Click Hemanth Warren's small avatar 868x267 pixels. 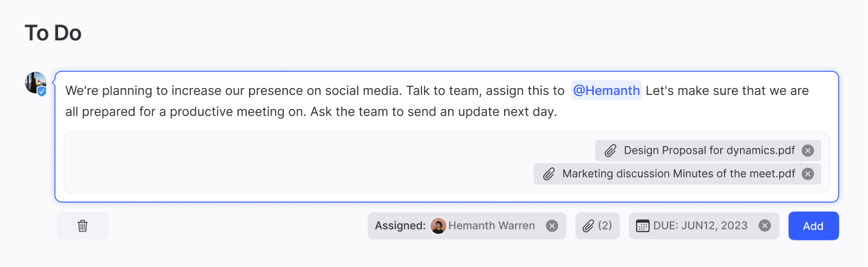438,226
